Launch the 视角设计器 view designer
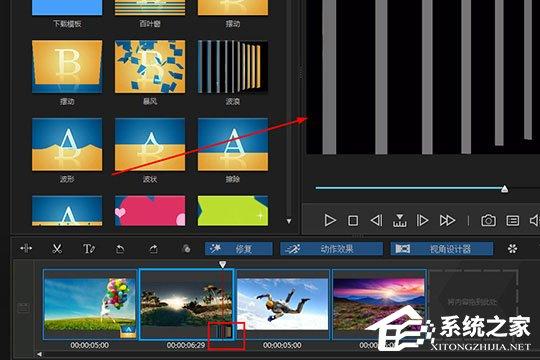540x360 pixels. 442,249
